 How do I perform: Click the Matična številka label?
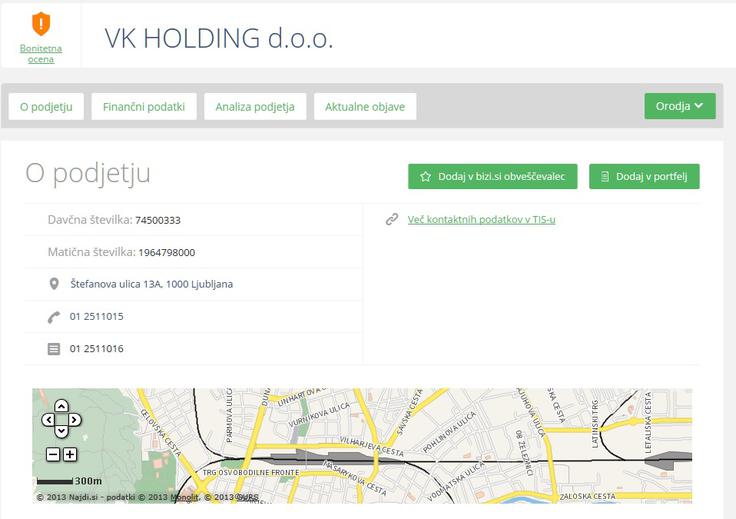[92, 252]
